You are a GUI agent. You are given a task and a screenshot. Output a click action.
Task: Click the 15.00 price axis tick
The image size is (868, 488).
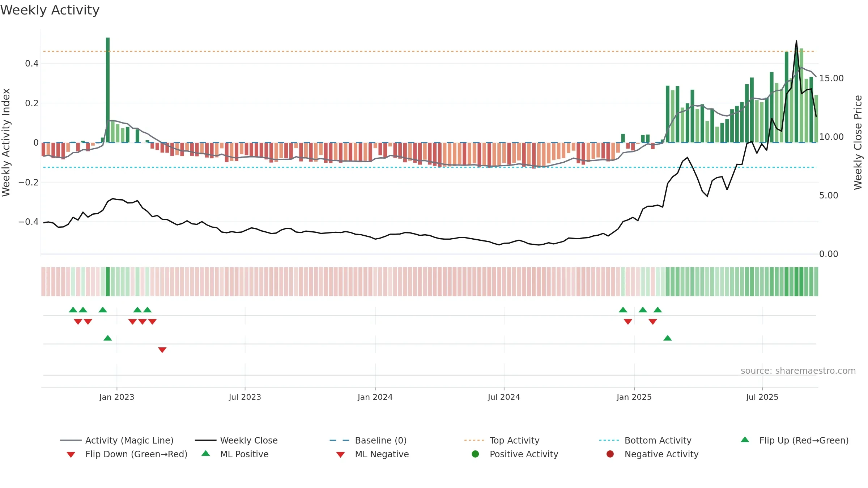pos(831,78)
